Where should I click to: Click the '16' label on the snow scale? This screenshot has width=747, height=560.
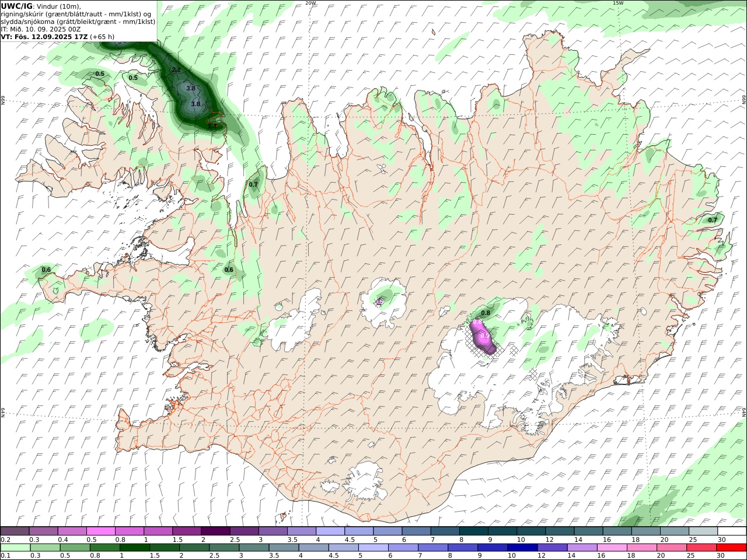click(x=606, y=540)
